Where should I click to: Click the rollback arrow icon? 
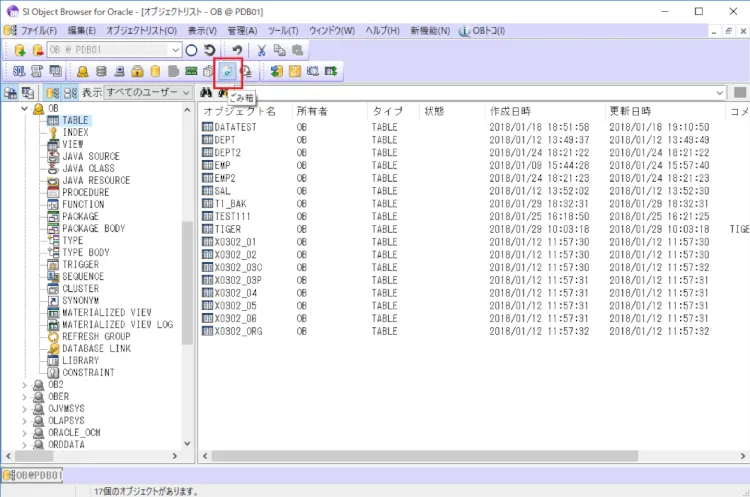pos(210,50)
